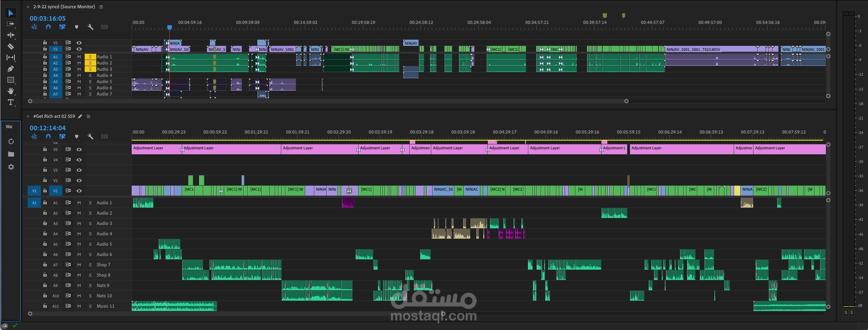Switch to 2-9-22 syncd (Source Monitor) tab
The width and height of the screenshot is (868, 330).
[64, 7]
